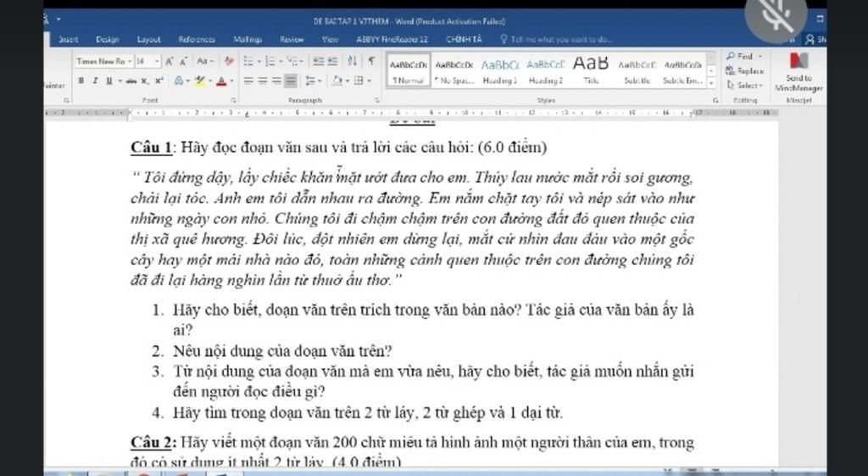The width and height of the screenshot is (868, 476).
Task: Open the Mailings tab
Action: pyautogui.click(x=248, y=39)
